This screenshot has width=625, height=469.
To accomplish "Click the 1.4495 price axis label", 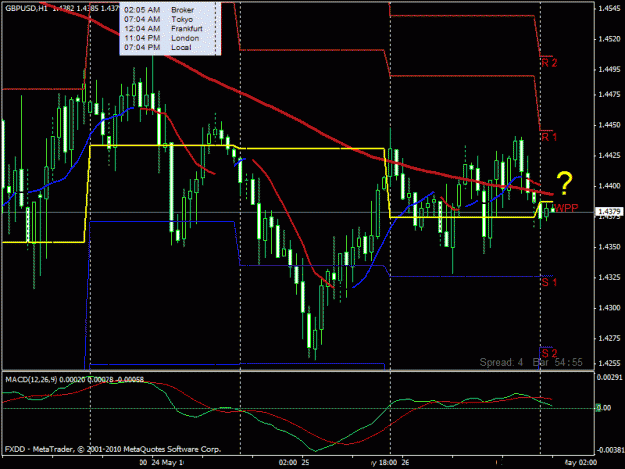I will coord(609,69).
